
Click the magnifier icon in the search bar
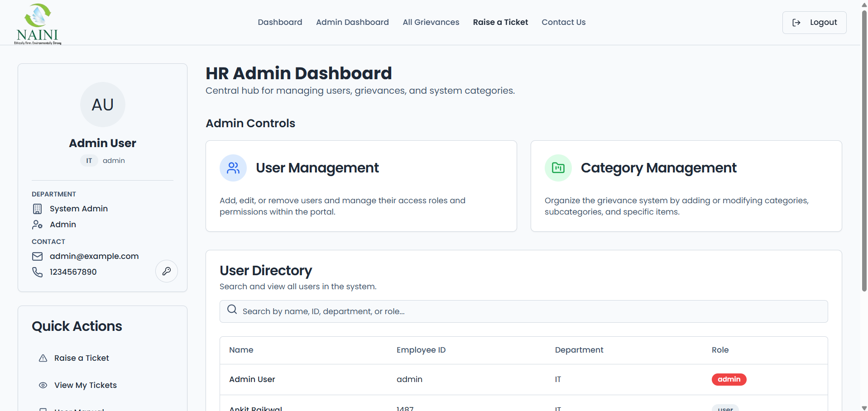[x=232, y=310]
